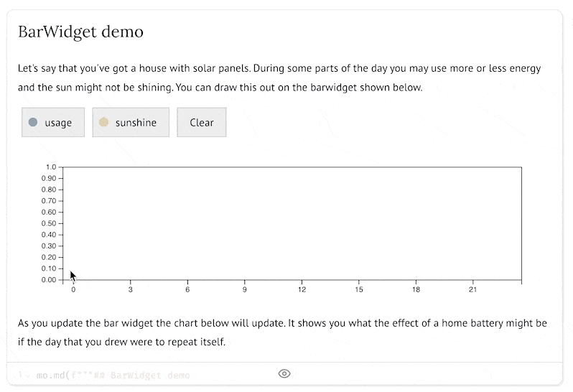Click the 0.00 y-axis label
The image size is (573, 392).
[x=49, y=280]
